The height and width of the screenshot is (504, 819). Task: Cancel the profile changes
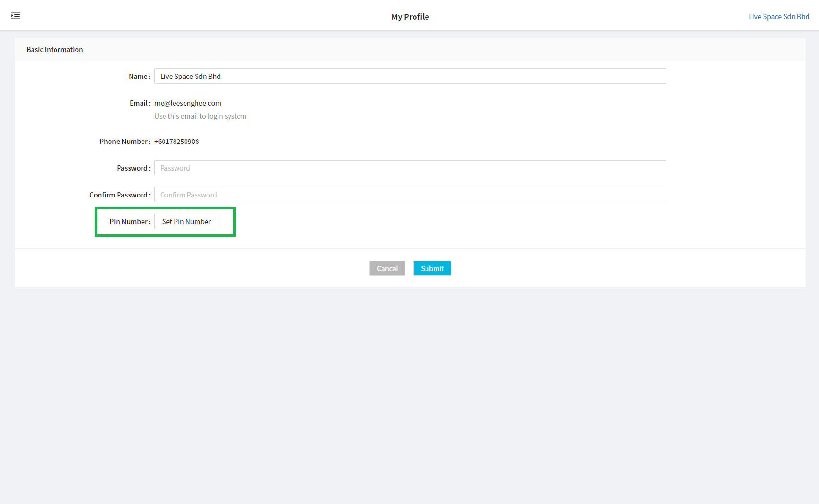click(x=387, y=268)
